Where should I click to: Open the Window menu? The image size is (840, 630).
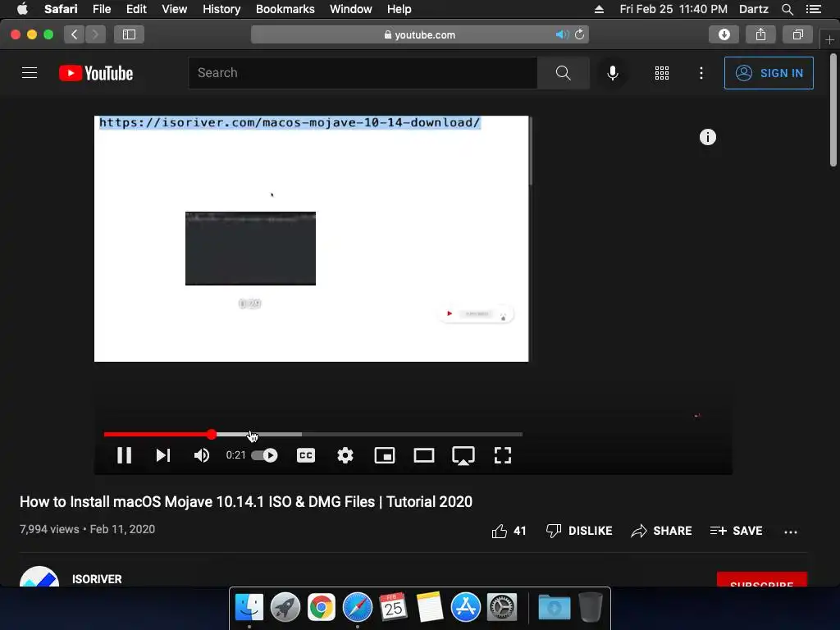351,9
